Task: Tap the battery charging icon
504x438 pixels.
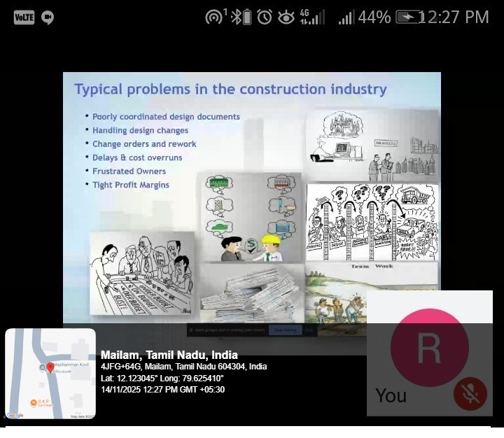Action: click(408, 17)
